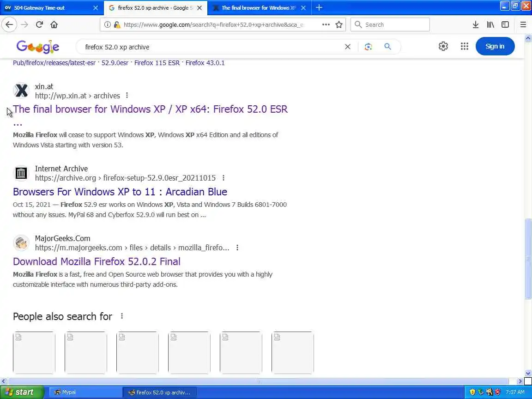
Task: Go to Google home via logo
Action: 38,47
